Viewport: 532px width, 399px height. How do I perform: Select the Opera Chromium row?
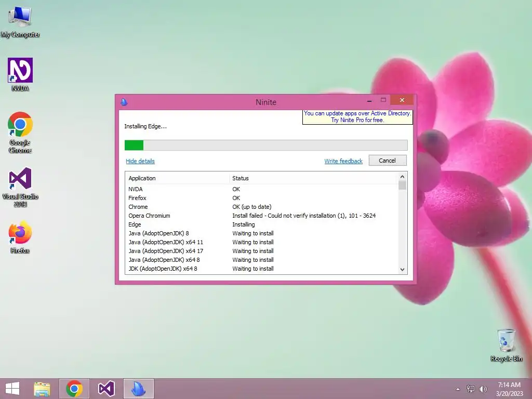tap(262, 216)
